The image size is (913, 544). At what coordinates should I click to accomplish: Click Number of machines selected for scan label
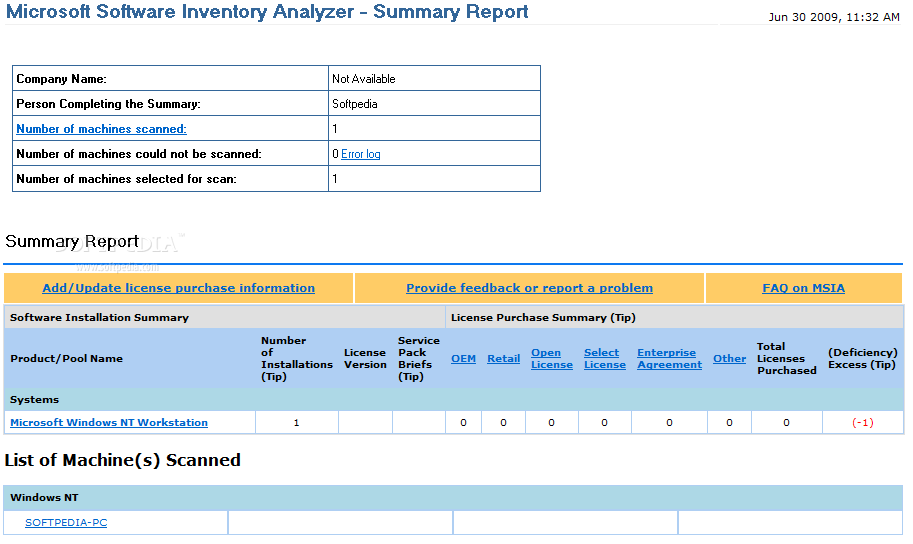coord(126,179)
